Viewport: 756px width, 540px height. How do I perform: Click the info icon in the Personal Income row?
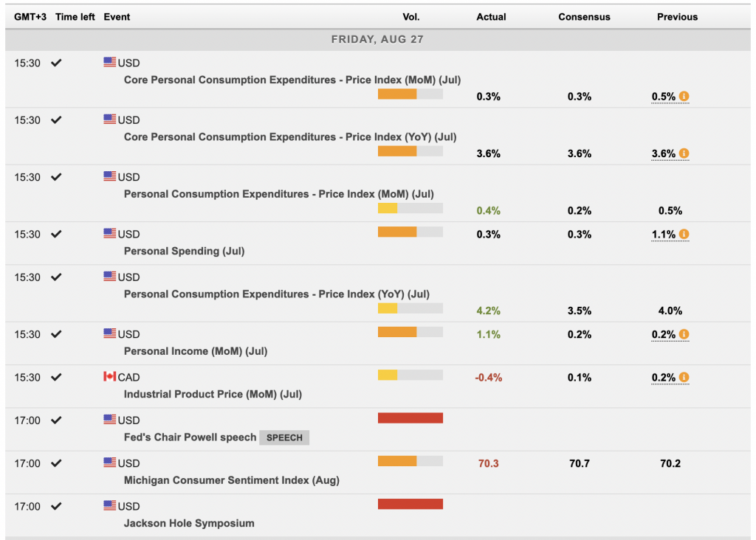[x=684, y=334]
